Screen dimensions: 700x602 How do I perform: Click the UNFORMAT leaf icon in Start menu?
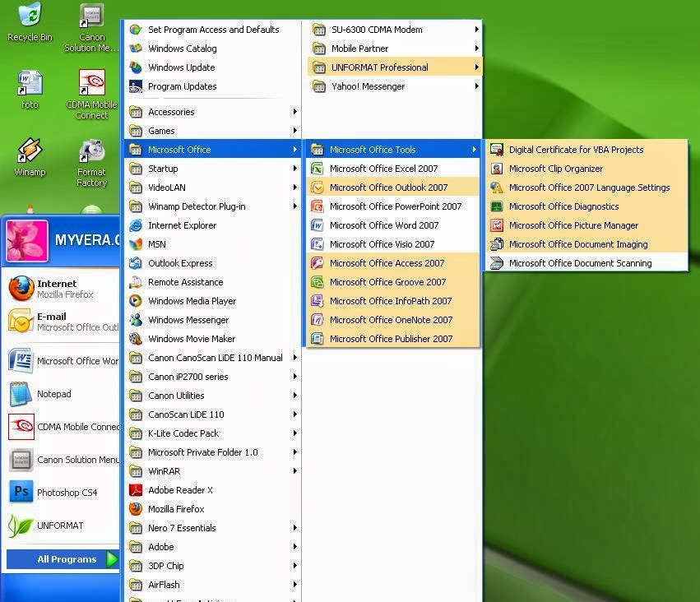(x=21, y=526)
